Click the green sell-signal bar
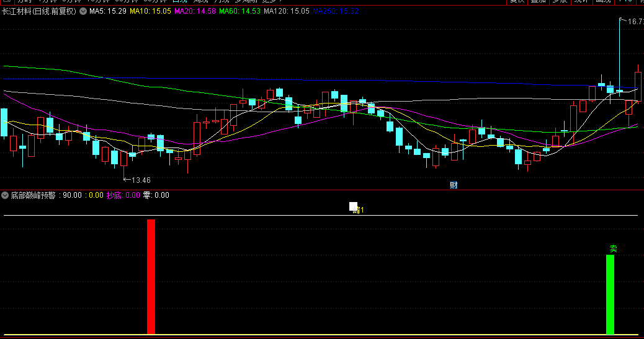Image resolution: width=644 pixels, height=339 pixels. click(610, 294)
